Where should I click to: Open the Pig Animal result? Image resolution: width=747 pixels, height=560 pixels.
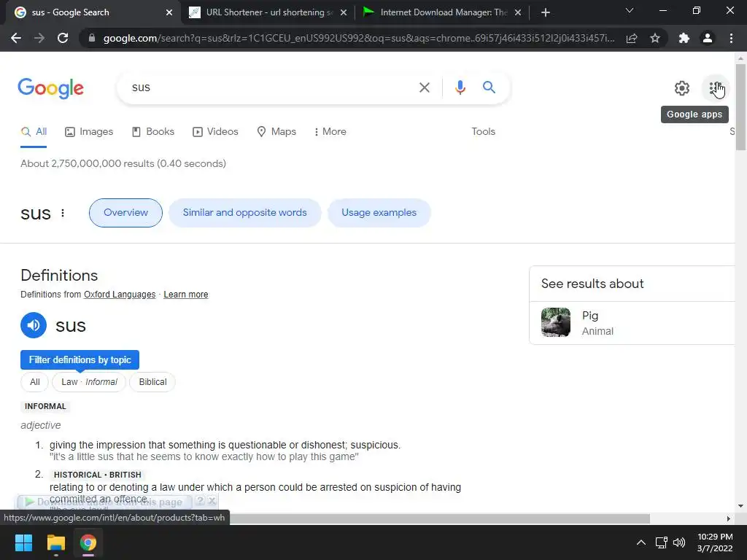coord(632,323)
